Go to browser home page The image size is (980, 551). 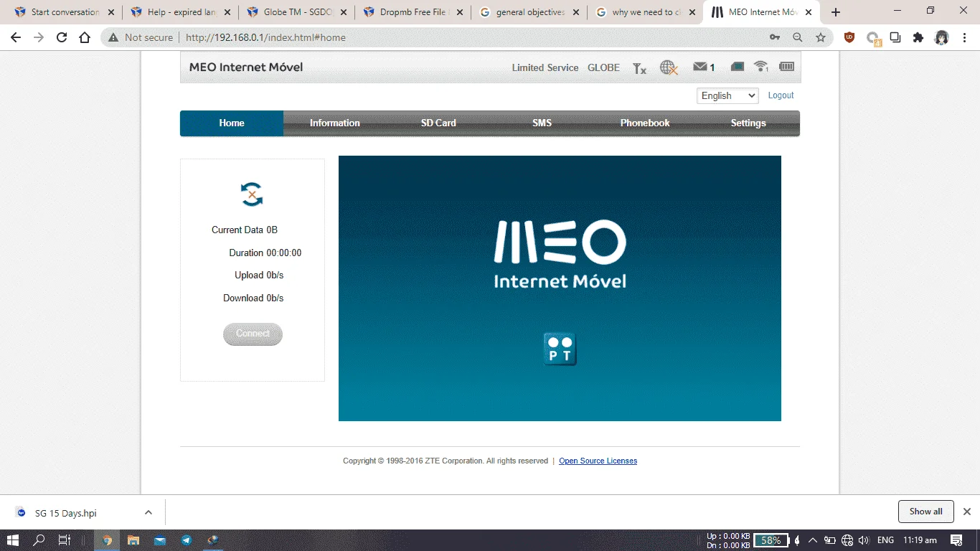[85, 37]
